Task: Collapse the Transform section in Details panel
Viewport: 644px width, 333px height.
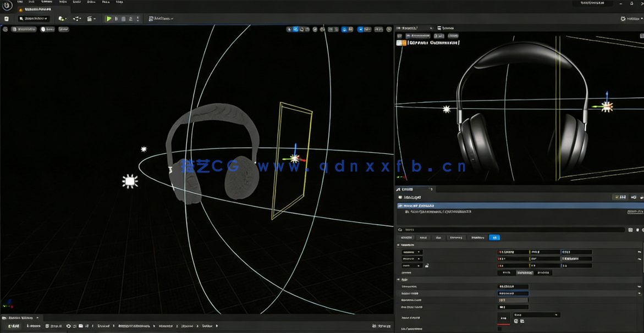Action: point(399,245)
